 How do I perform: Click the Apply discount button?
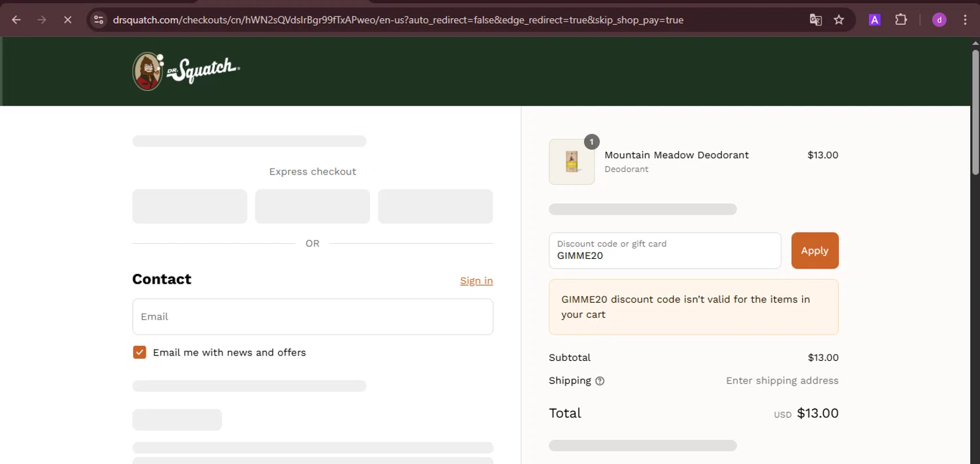[815, 250]
